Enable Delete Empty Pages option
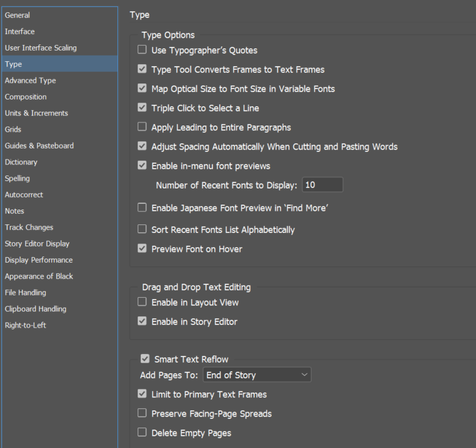476x448 pixels. click(x=143, y=433)
